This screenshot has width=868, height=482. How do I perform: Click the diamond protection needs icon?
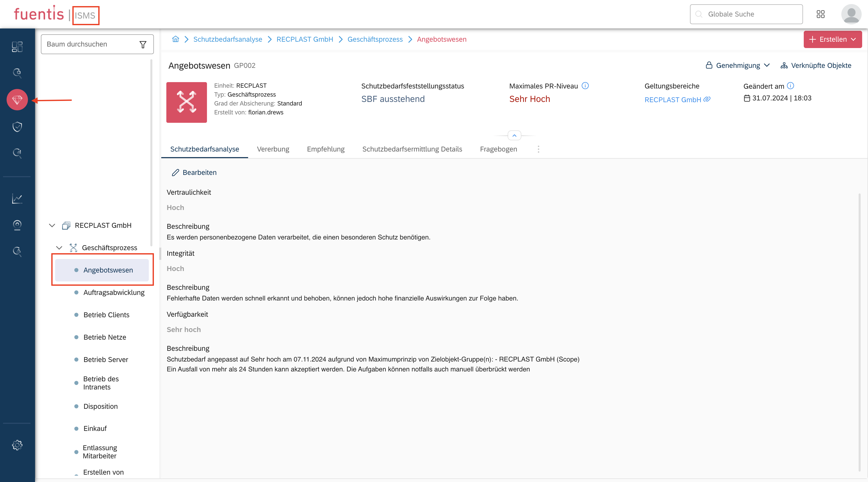tap(17, 100)
